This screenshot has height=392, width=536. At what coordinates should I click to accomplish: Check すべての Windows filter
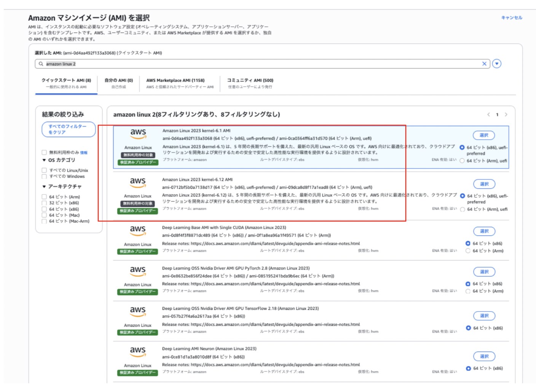[44, 177]
